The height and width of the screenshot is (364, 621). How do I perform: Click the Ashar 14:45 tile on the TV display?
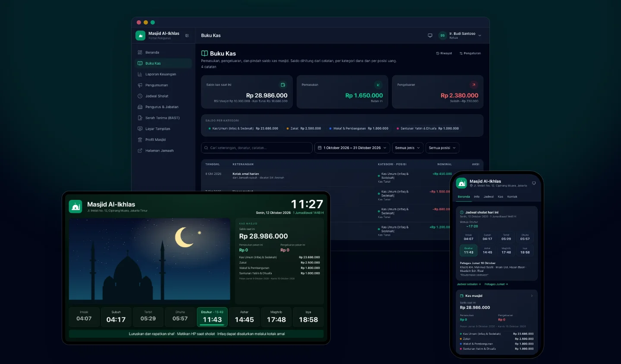coord(245,317)
